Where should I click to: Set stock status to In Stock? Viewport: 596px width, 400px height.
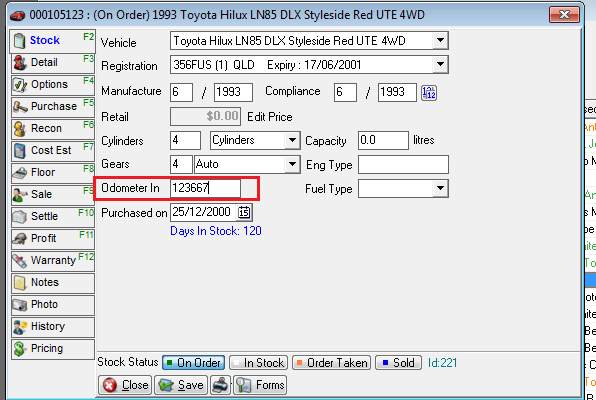point(258,363)
